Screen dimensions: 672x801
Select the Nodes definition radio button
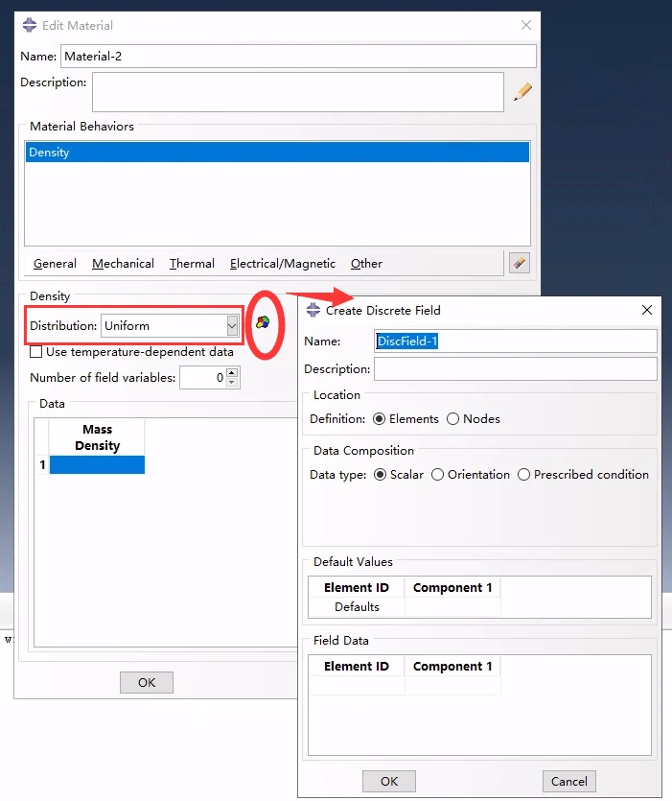coord(452,419)
